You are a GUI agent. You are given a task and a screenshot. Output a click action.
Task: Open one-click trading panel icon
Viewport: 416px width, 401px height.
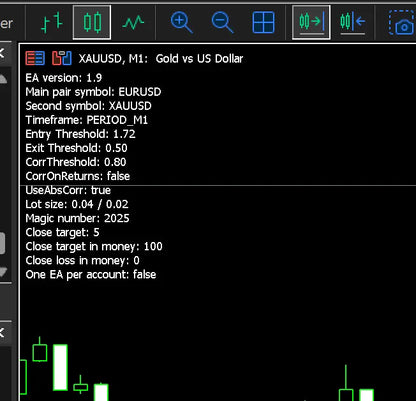point(62,58)
